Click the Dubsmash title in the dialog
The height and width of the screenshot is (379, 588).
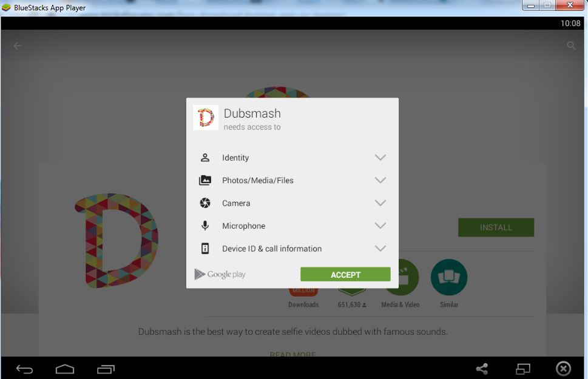click(x=252, y=113)
